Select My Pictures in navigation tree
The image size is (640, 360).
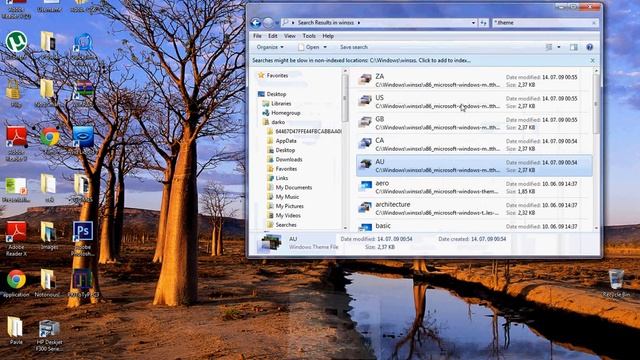pos(285,207)
